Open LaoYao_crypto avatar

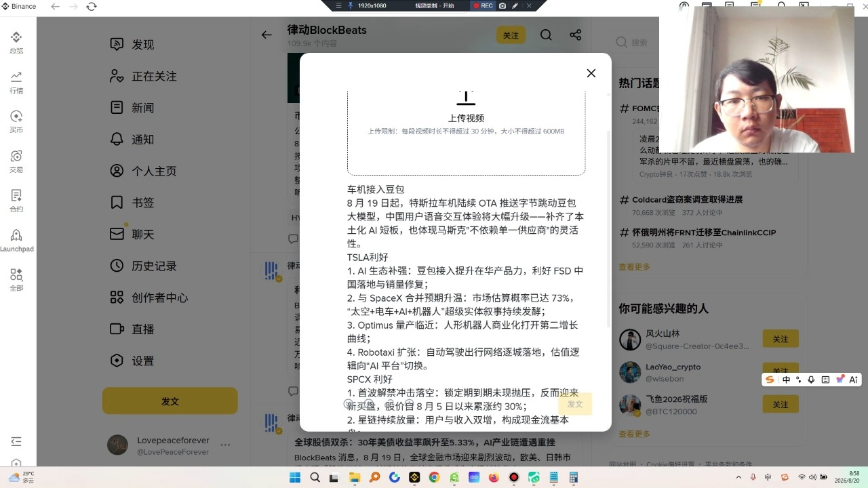[x=630, y=372]
